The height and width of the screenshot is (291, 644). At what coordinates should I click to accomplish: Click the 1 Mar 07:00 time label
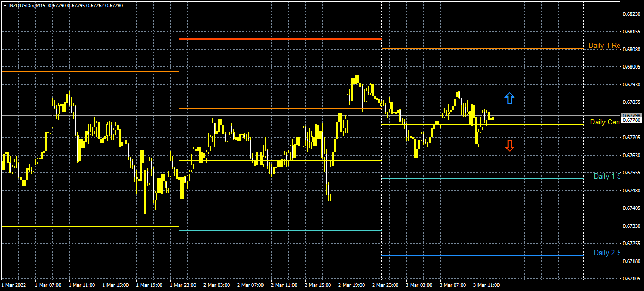click(48, 285)
